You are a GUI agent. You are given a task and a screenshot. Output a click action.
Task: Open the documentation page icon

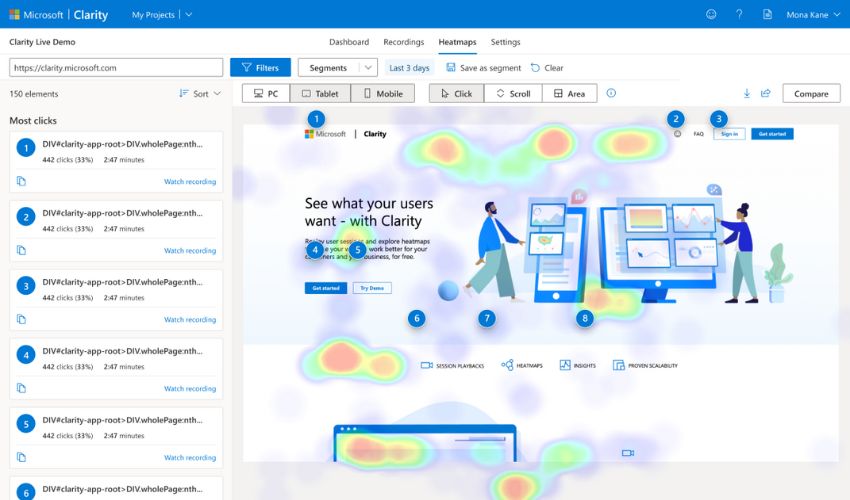pyautogui.click(x=767, y=15)
